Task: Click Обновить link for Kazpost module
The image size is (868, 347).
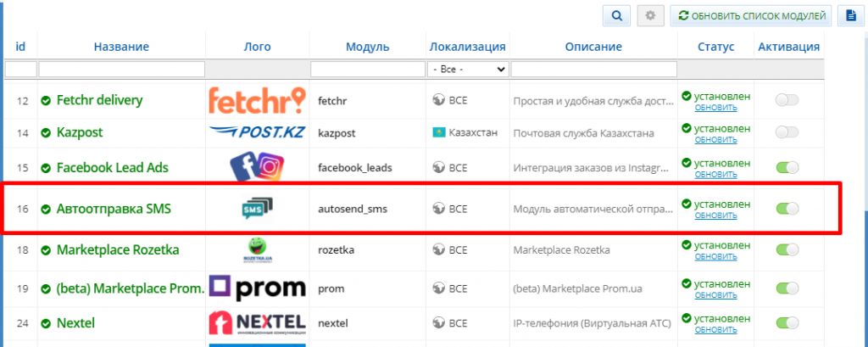Action: (x=715, y=140)
